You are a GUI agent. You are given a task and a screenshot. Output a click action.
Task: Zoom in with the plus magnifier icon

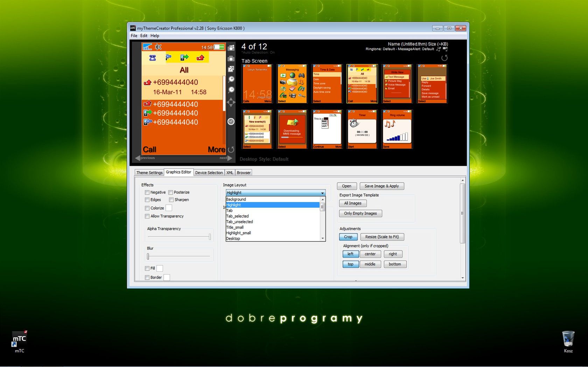[x=231, y=79]
